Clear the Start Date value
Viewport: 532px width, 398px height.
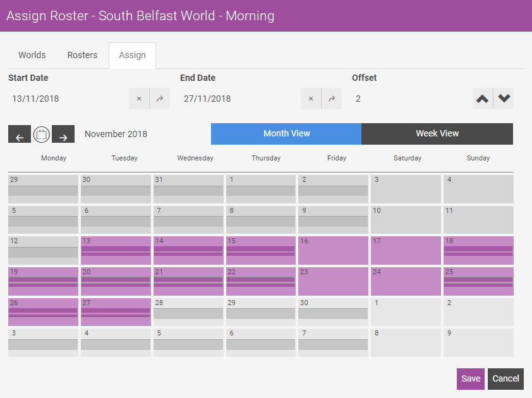tap(139, 99)
